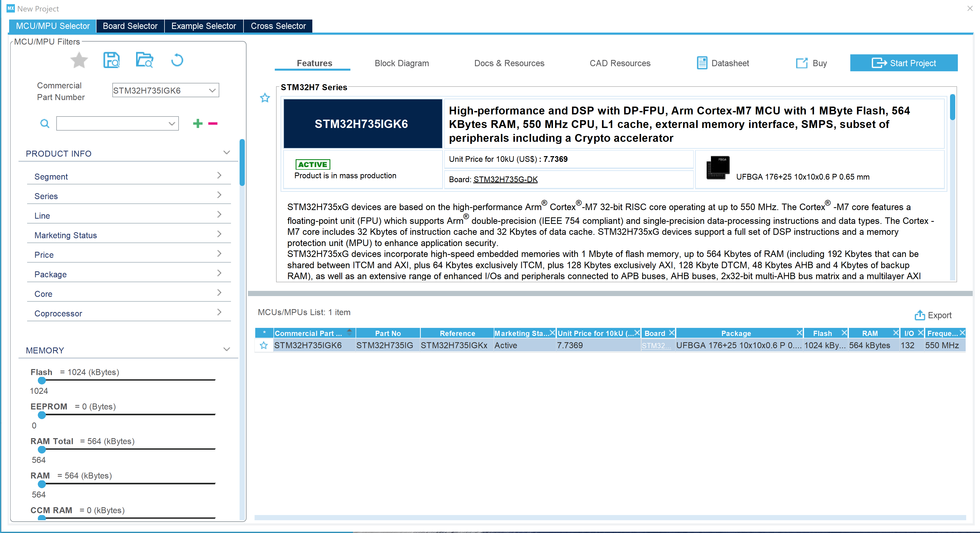Toggle favorite star beside STM32H7 Series panel

point(265,98)
